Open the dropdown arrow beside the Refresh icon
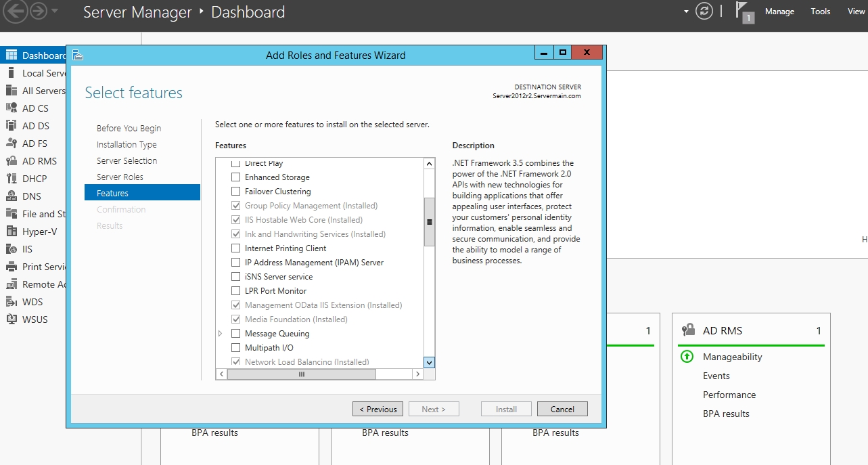868x465 pixels. coord(686,12)
